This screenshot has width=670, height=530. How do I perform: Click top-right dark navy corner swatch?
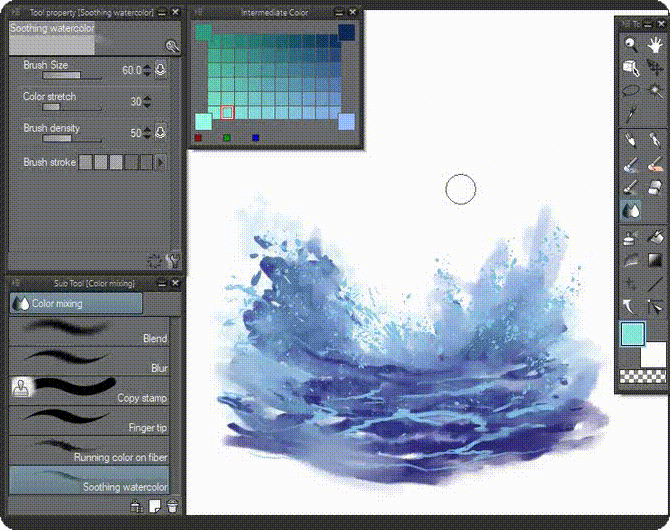347,32
